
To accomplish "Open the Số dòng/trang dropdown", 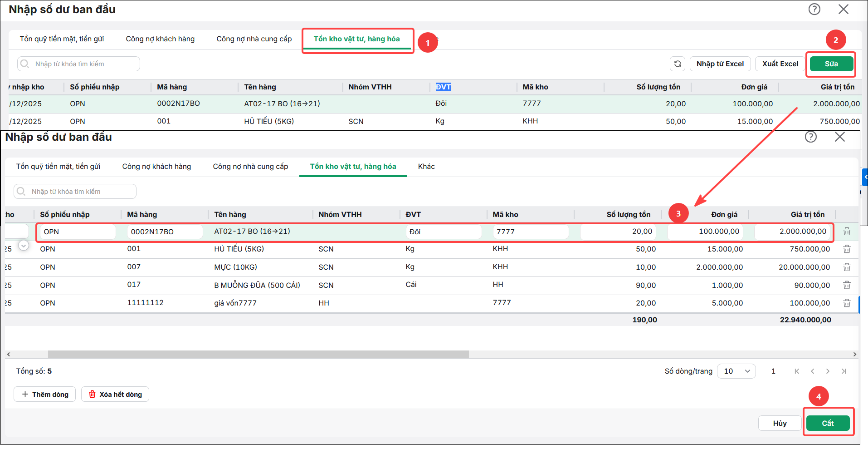I will [x=736, y=371].
